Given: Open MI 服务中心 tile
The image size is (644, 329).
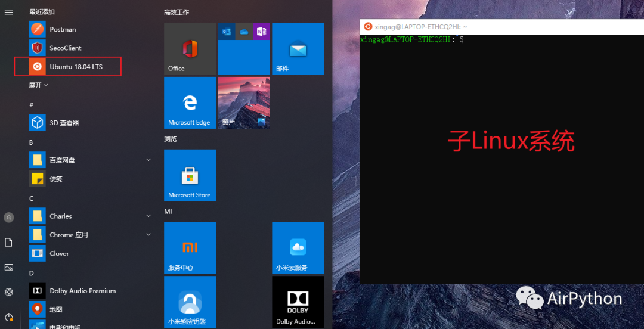Looking at the screenshot, I should 190,248.
